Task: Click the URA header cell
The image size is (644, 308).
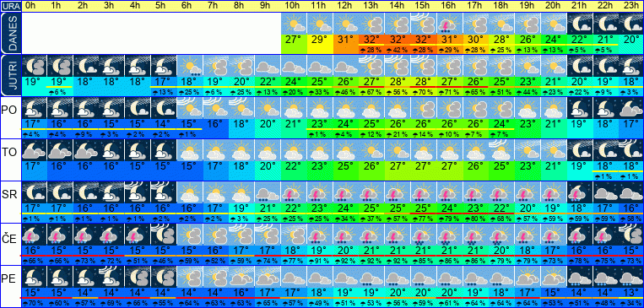Action: tap(10, 6)
